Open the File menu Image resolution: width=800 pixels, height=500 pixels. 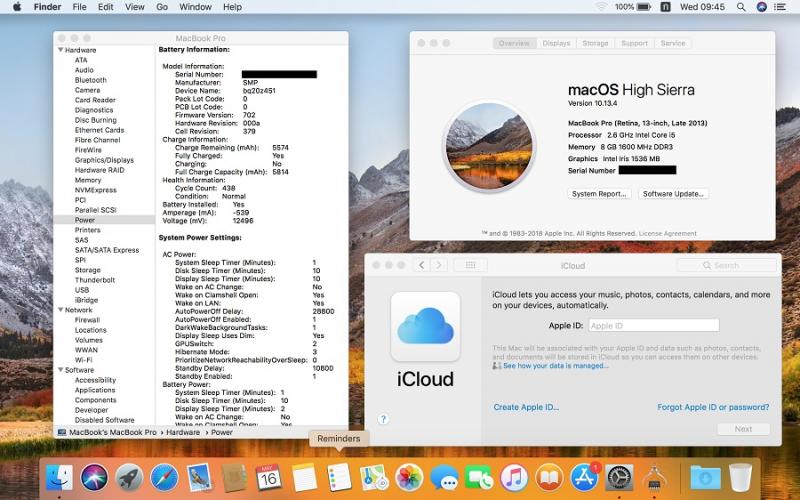click(80, 7)
